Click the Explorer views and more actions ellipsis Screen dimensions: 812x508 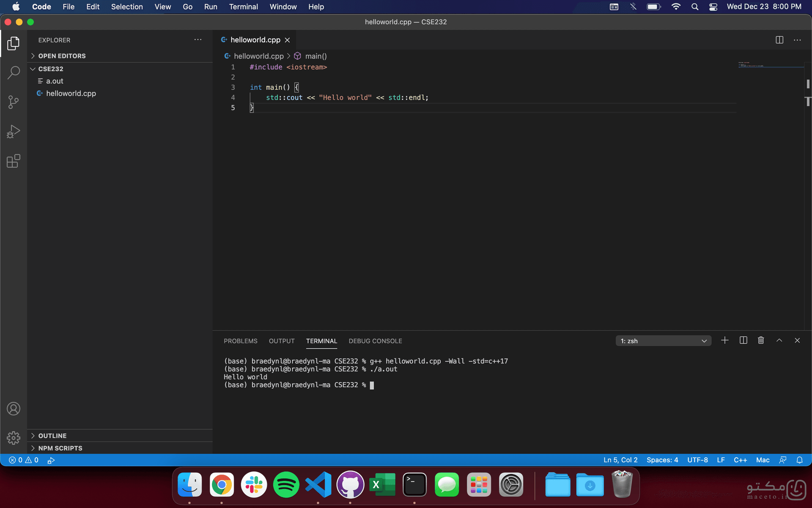[x=198, y=40]
